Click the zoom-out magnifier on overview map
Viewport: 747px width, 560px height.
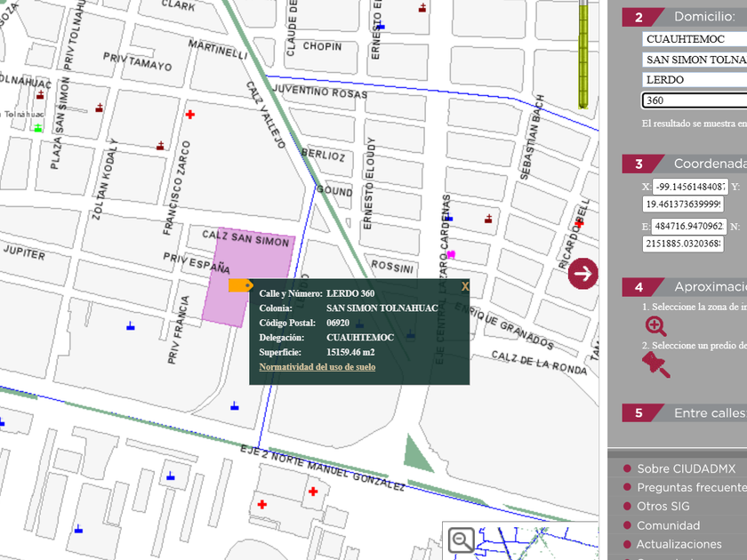[461, 540]
